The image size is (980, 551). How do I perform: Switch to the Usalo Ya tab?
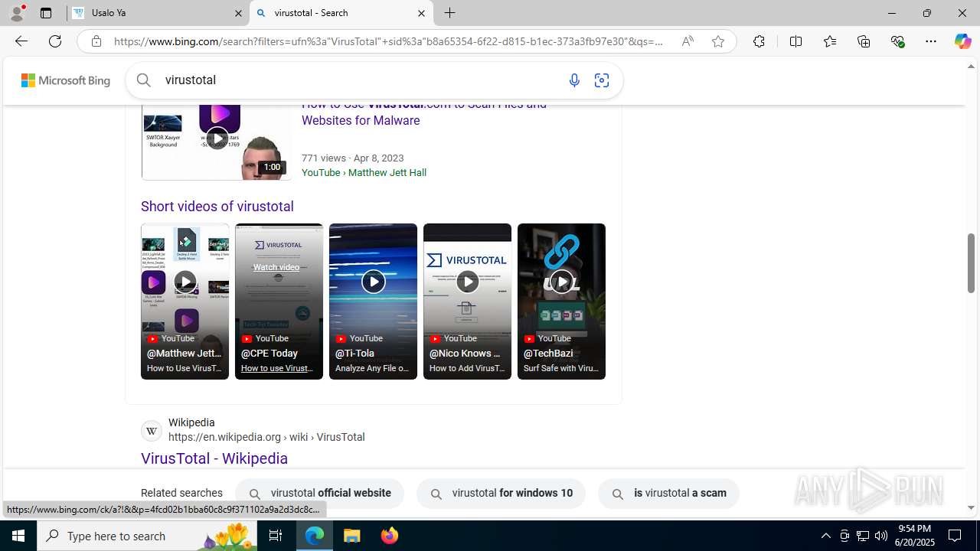157,13
